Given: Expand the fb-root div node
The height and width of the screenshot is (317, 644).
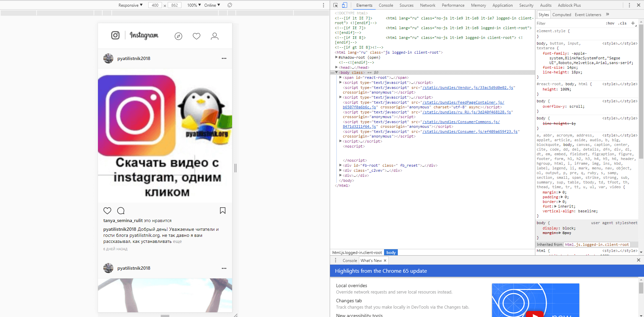Looking at the screenshot, I should tap(340, 165).
